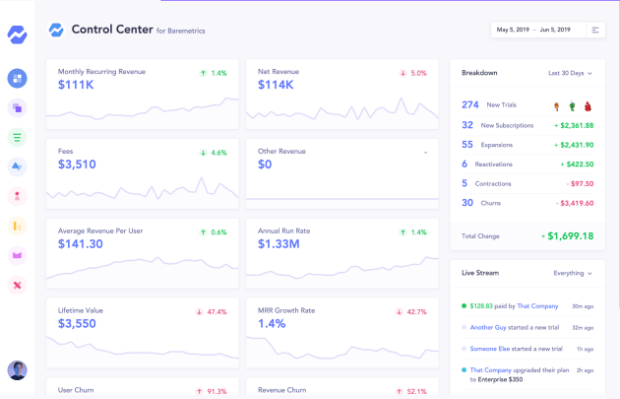Click the round logo beside Control Center title
Viewport: 620px width, 399px height.
pos(56,30)
